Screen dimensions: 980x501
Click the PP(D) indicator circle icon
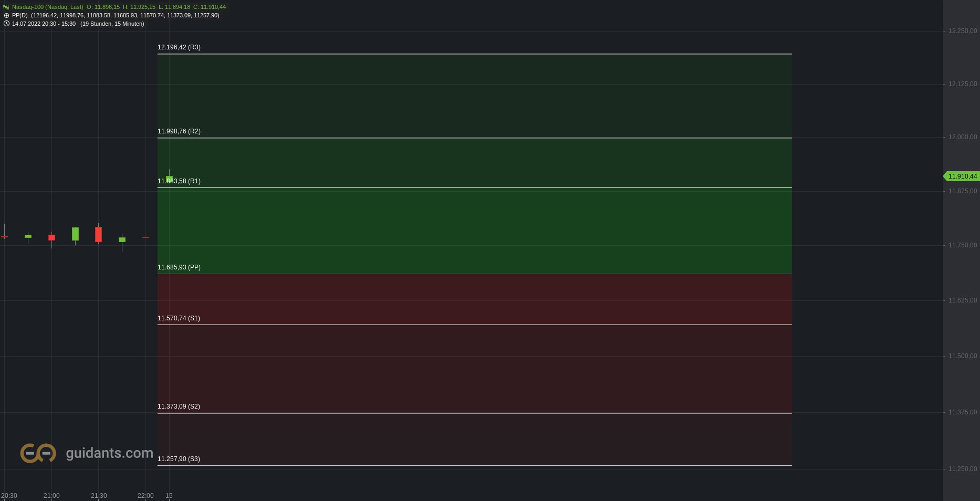pyautogui.click(x=6, y=15)
